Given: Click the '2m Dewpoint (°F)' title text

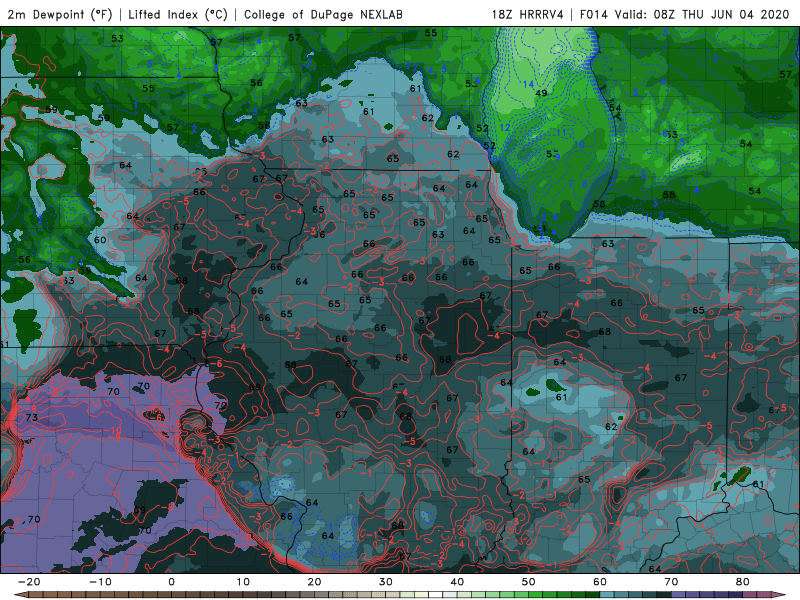Looking at the screenshot, I should pyautogui.click(x=60, y=14).
